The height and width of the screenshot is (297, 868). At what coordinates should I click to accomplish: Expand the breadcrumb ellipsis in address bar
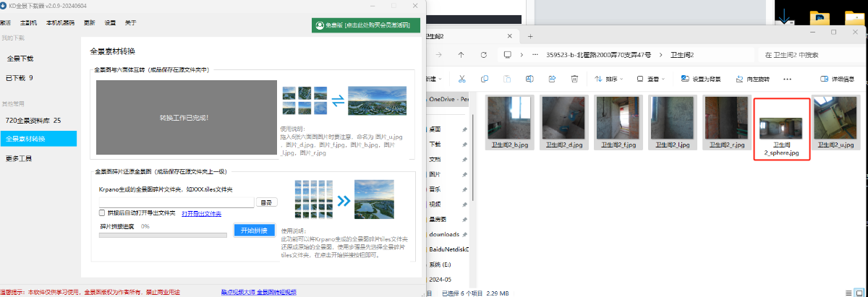[535, 55]
